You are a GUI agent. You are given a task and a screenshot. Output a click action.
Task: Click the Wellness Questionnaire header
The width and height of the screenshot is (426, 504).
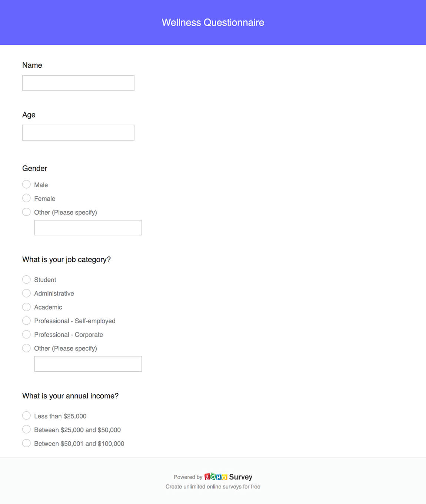click(213, 22)
